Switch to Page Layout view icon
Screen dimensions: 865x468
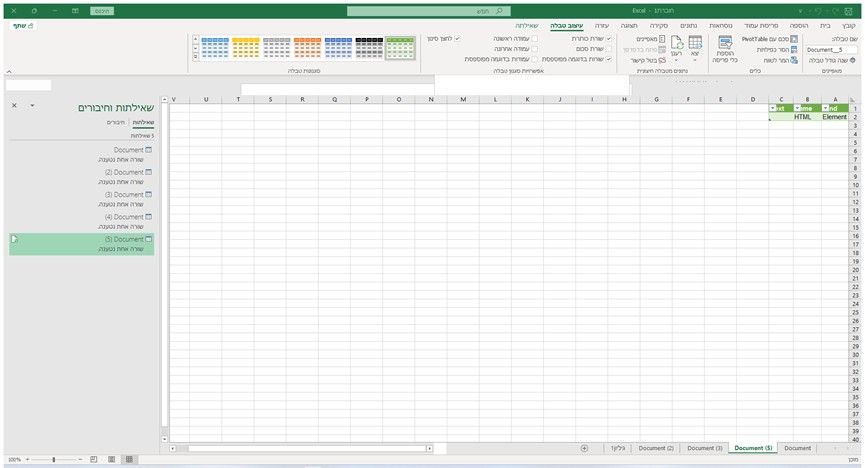(x=111, y=459)
